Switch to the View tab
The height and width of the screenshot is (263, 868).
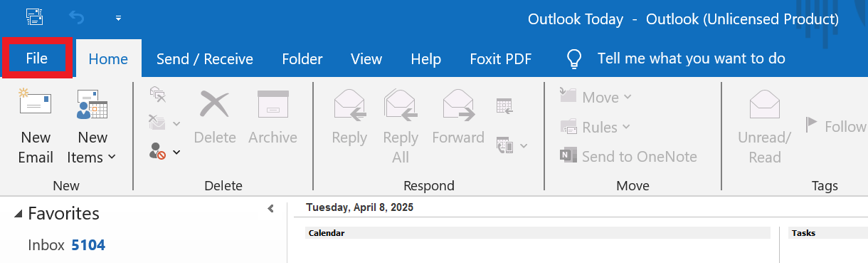[366, 59]
